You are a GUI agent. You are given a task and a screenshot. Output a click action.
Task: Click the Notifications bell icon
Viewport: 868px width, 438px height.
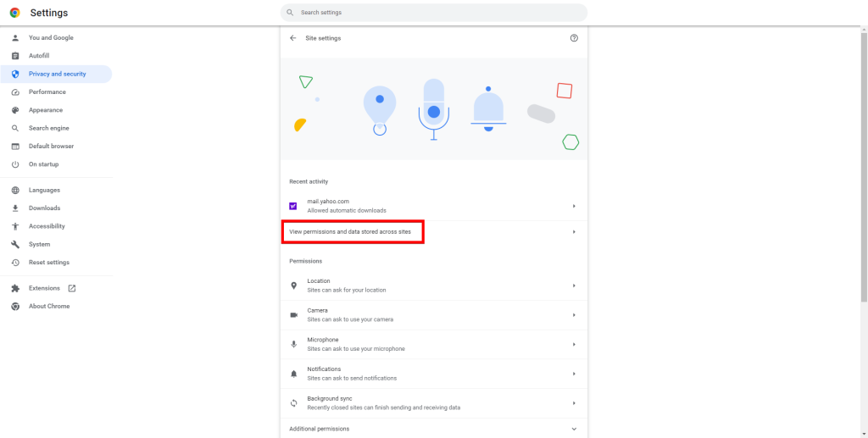(x=293, y=374)
